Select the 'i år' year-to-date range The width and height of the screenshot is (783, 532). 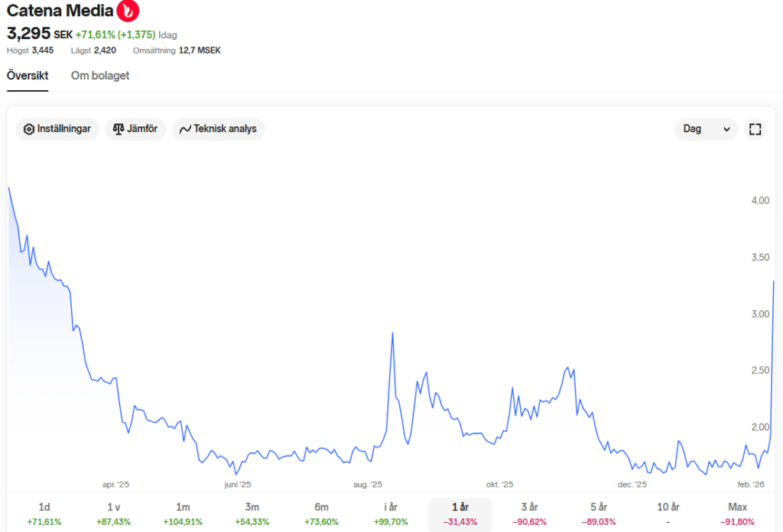391,514
